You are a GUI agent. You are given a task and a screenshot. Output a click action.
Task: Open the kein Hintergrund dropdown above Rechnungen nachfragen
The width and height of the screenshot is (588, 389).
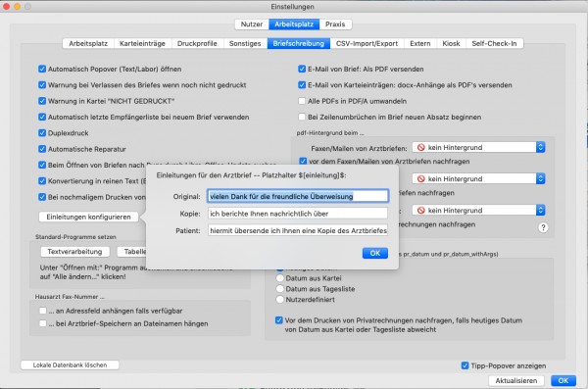point(478,211)
